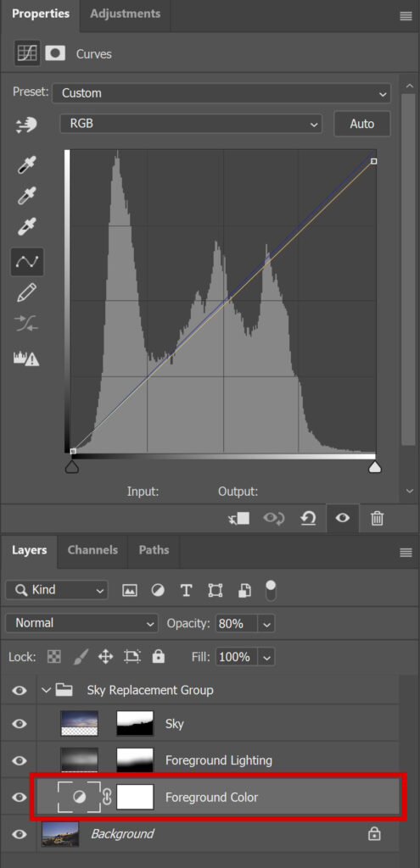Filter layers by type layers icon

[186, 590]
